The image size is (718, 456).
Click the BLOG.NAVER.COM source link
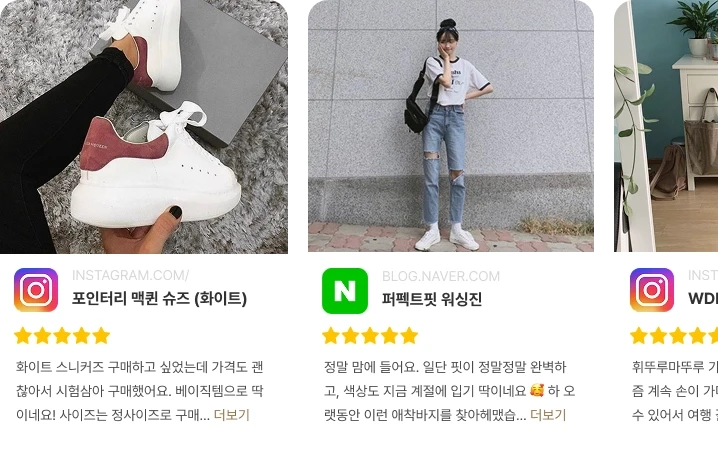point(441,276)
